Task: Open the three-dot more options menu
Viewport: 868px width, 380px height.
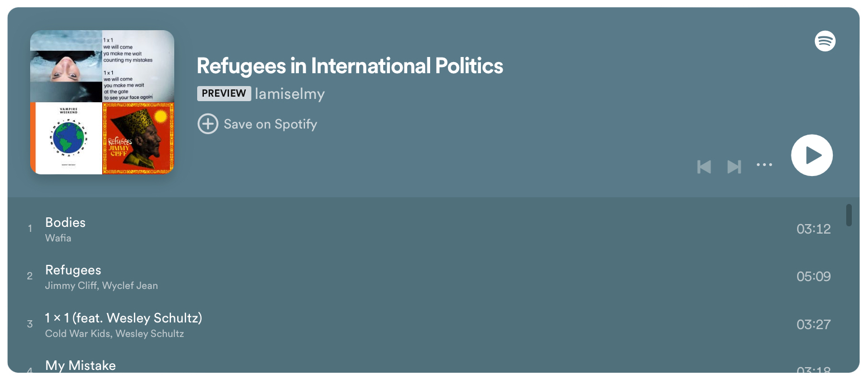Action: (764, 165)
